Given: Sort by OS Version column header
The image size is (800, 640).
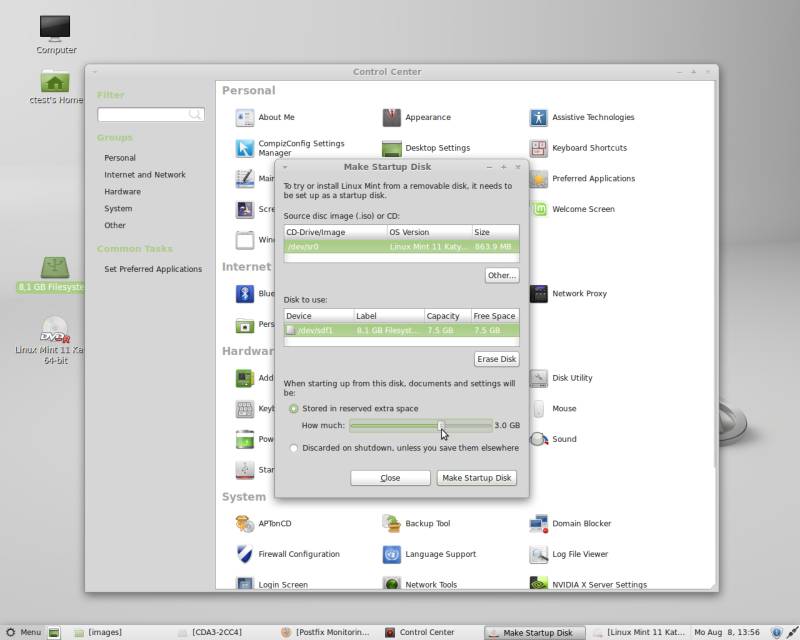Looking at the screenshot, I should click(x=429, y=232).
